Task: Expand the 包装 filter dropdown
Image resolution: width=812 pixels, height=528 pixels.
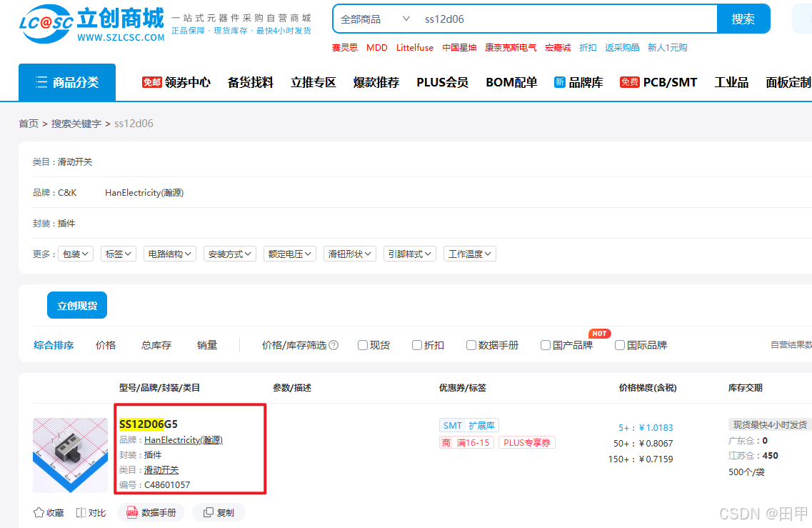Action: pos(76,254)
